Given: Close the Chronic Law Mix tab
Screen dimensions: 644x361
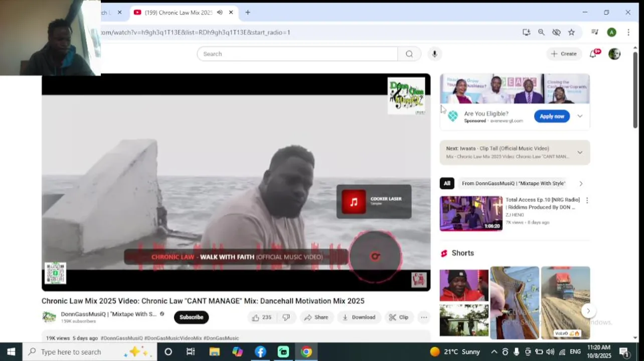Looking at the screenshot, I should pos(231,13).
